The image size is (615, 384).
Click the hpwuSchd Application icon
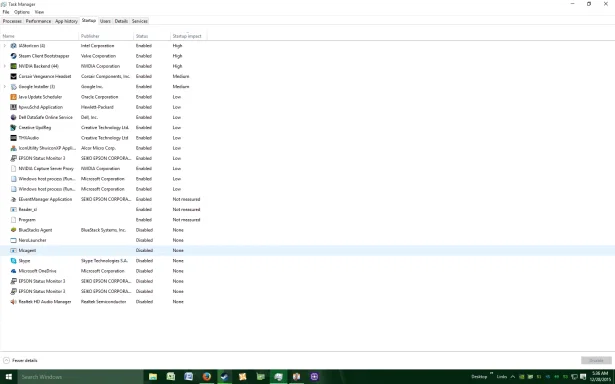coord(13,107)
